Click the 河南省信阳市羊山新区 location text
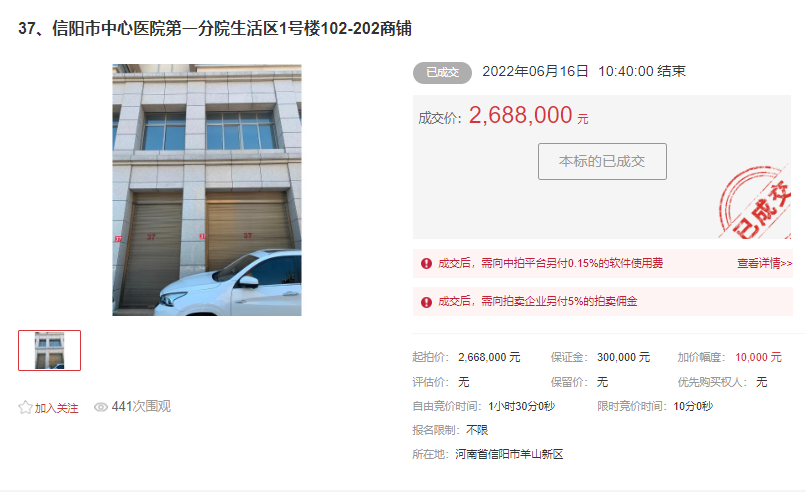 tap(509, 454)
